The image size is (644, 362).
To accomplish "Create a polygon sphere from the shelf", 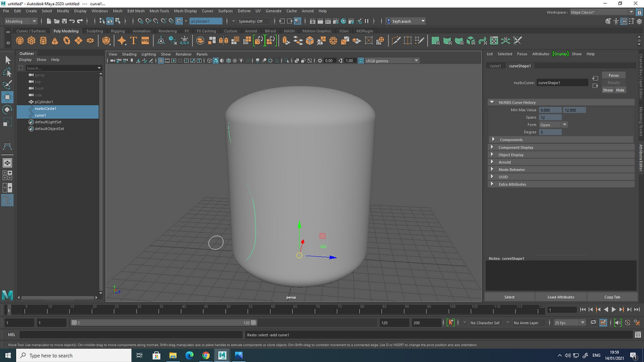I will [20, 40].
